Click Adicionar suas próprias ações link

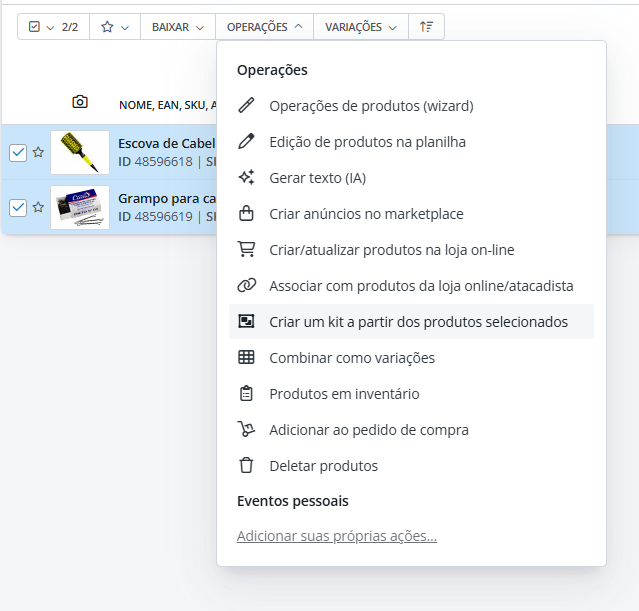pyautogui.click(x=337, y=537)
